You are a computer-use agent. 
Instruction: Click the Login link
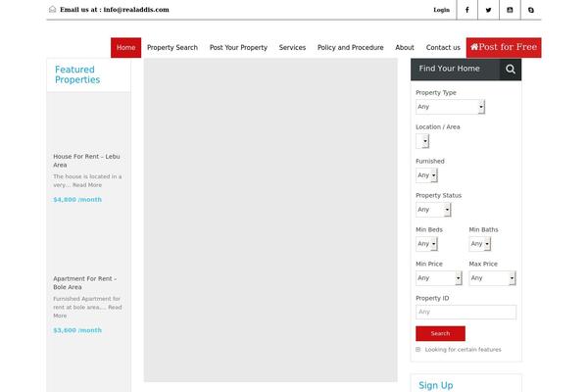tap(441, 10)
